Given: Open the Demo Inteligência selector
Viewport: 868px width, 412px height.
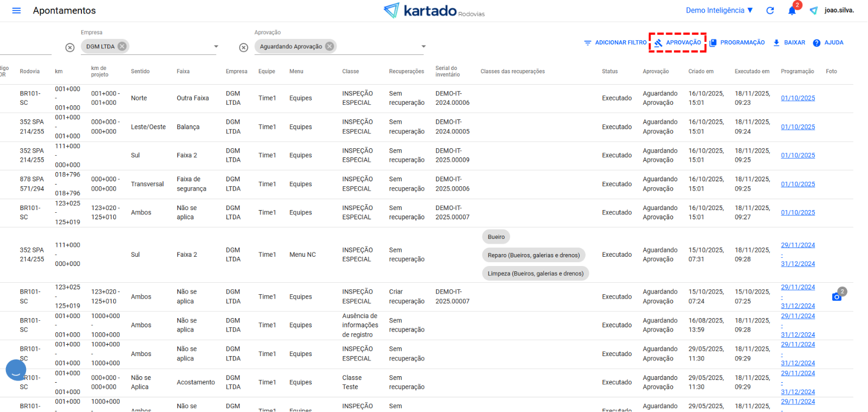Looking at the screenshot, I should 719,10.
